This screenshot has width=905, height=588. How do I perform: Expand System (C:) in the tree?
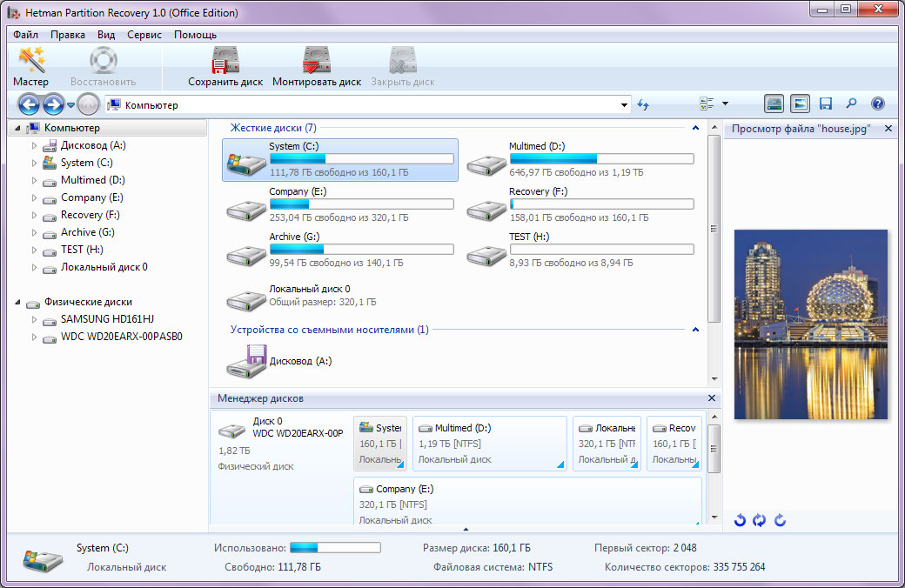[x=34, y=164]
